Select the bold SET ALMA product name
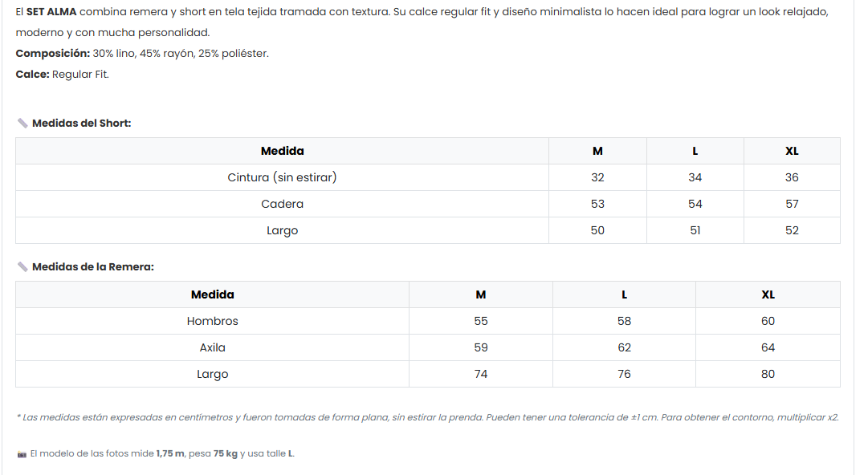This screenshot has height=475, width=868. (51, 12)
